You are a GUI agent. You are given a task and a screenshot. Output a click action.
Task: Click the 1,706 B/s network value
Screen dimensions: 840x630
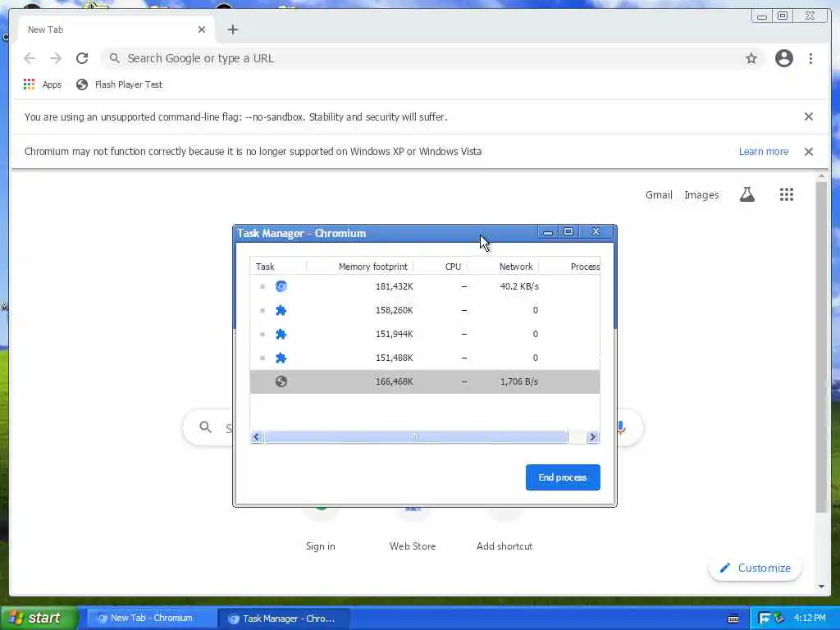[518, 381]
